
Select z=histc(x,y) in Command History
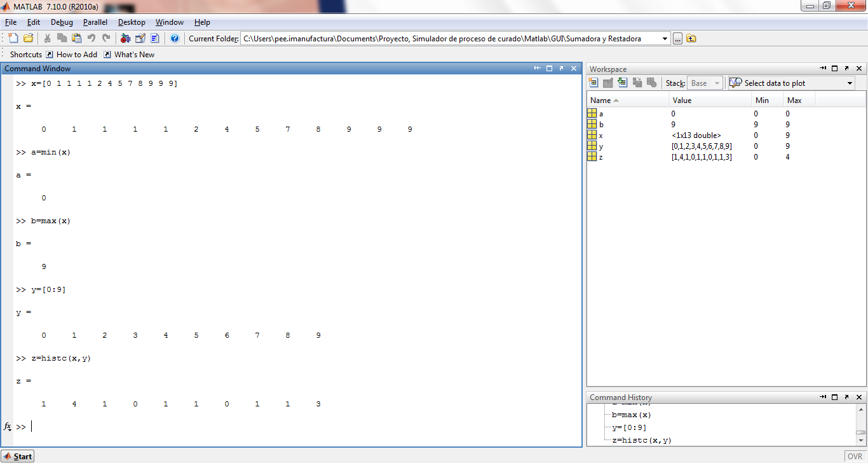[642, 440]
